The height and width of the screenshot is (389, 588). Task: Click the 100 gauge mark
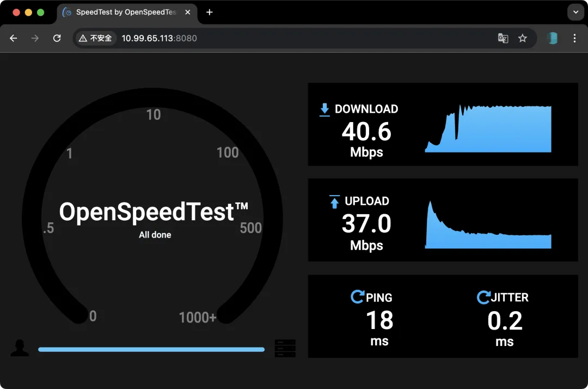coord(228,153)
